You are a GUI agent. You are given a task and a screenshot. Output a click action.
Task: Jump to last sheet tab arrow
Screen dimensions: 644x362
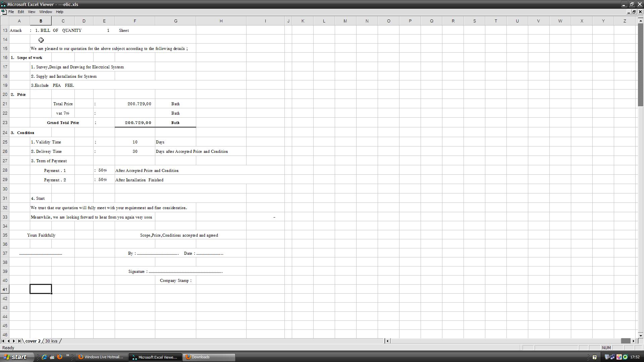point(19,341)
